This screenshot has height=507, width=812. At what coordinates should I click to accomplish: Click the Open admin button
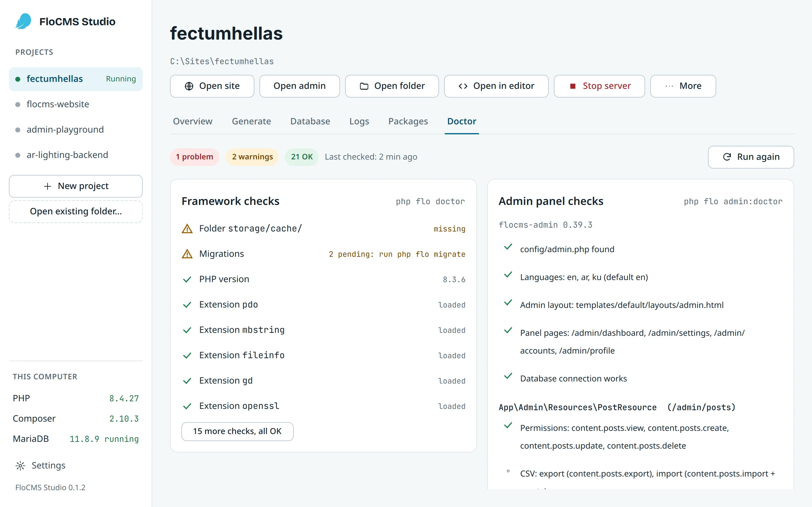pyautogui.click(x=299, y=86)
